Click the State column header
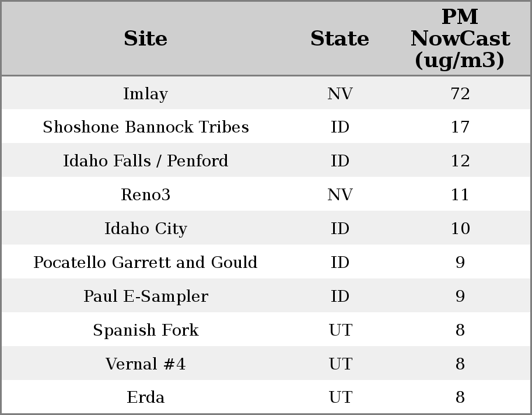The image size is (532, 415). (x=339, y=39)
